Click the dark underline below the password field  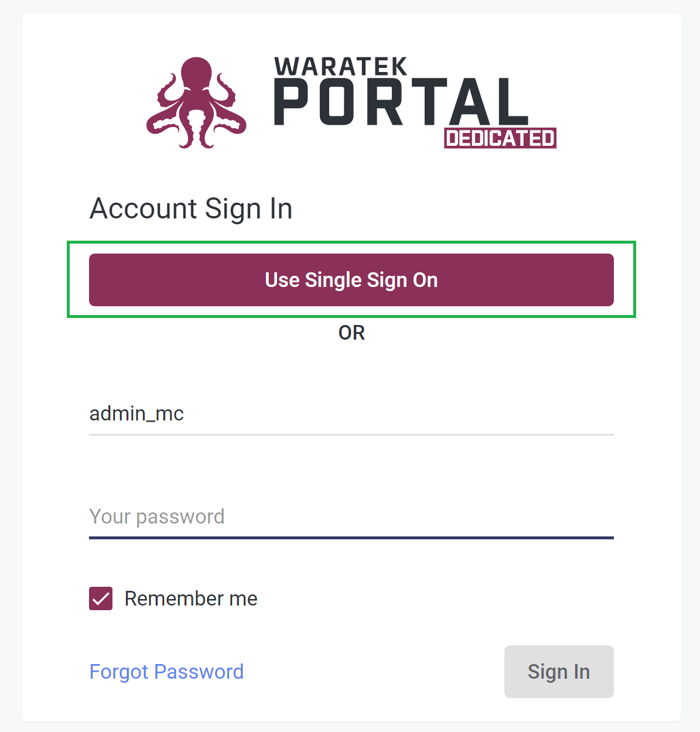pyautogui.click(x=351, y=538)
